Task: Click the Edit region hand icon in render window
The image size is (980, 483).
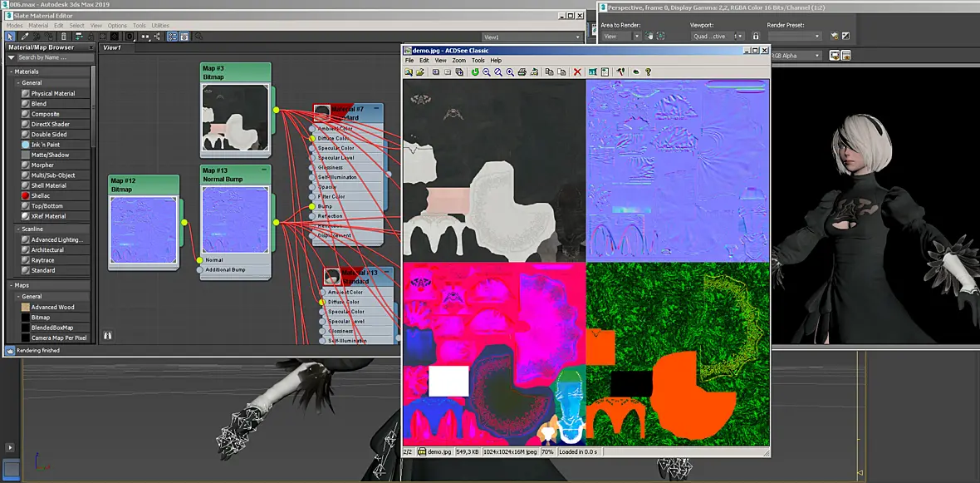Action: tap(649, 36)
